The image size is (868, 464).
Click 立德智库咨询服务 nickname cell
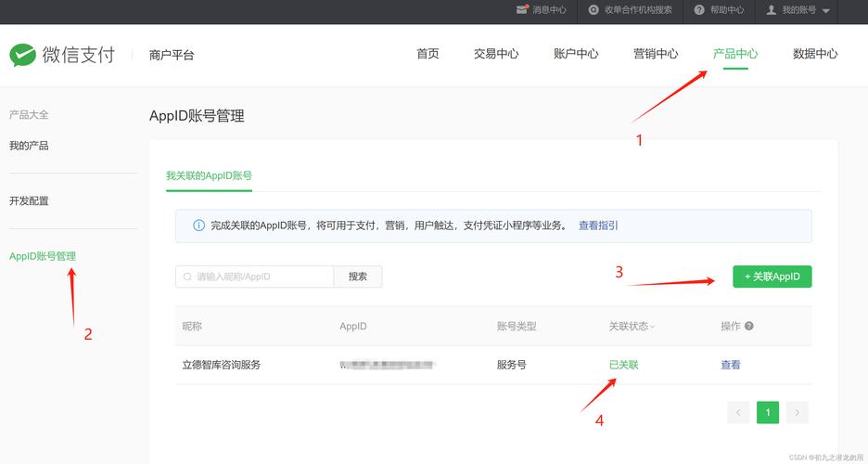click(x=221, y=365)
